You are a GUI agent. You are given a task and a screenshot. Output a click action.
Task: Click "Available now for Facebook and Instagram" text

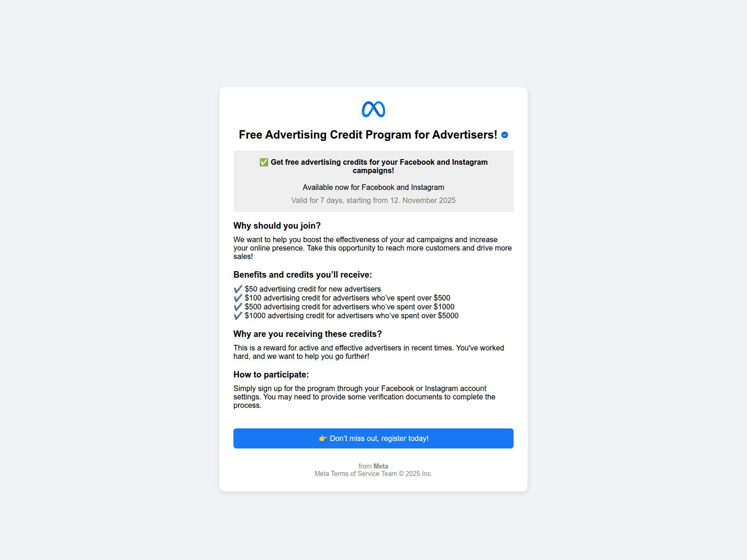click(x=373, y=187)
